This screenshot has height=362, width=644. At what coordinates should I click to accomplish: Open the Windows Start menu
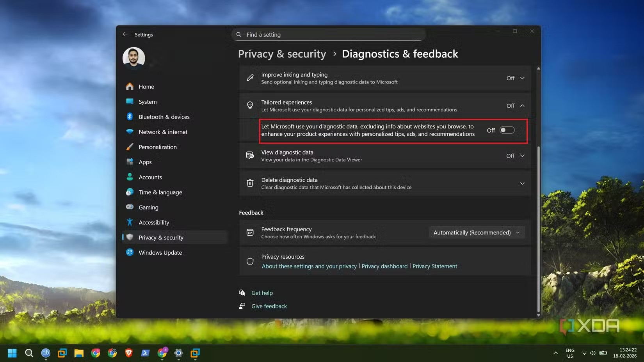pyautogui.click(x=12, y=353)
